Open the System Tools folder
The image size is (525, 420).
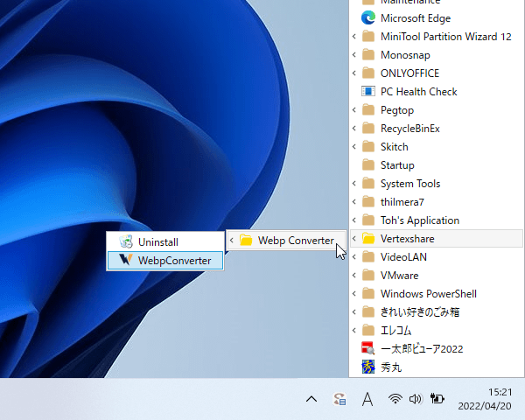(x=409, y=184)
